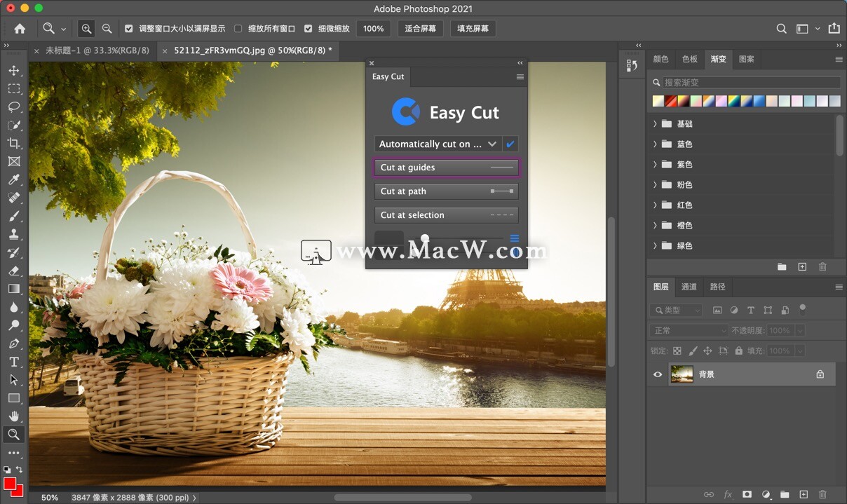Switch to the 颜色 panel tab

tap(660, 59)
